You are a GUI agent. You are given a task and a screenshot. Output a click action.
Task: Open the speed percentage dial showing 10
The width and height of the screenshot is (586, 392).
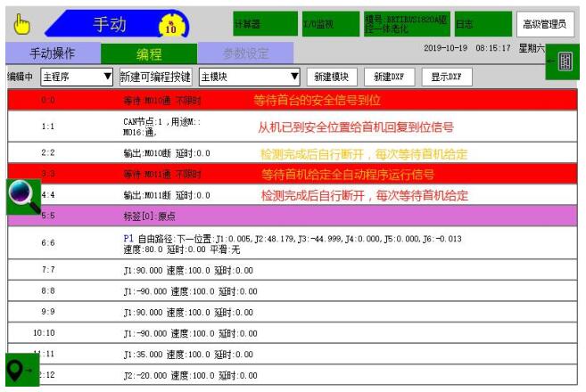click(x=170, y=27)
